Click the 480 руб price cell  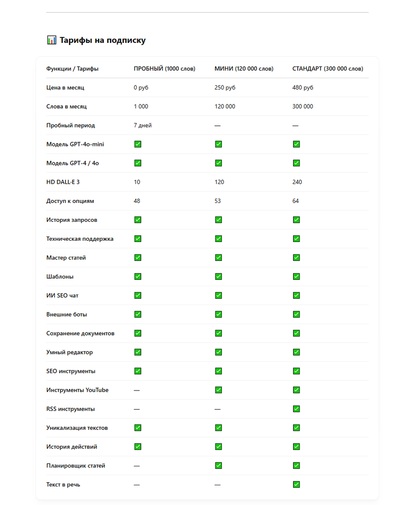303,88
